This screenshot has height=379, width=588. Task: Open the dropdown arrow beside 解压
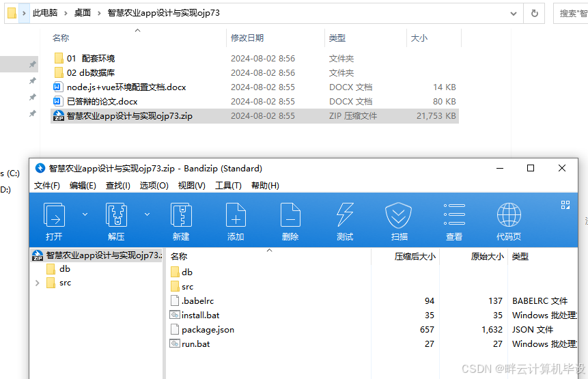click(148, 214)
